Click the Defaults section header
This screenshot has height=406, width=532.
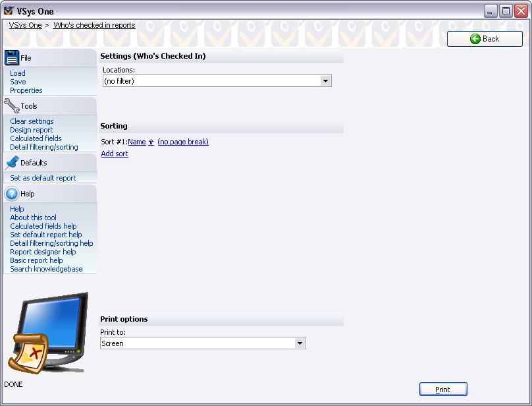coord(50,163)
